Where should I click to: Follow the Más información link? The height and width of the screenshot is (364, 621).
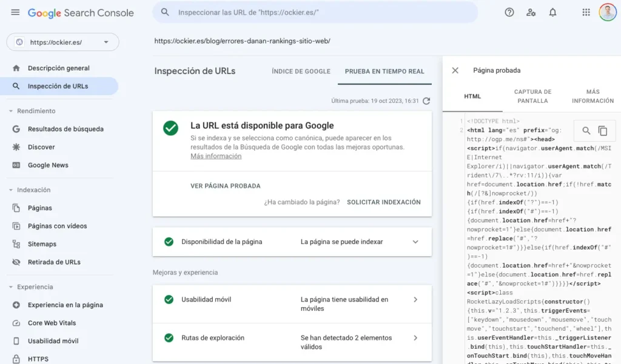pos(216,156)
